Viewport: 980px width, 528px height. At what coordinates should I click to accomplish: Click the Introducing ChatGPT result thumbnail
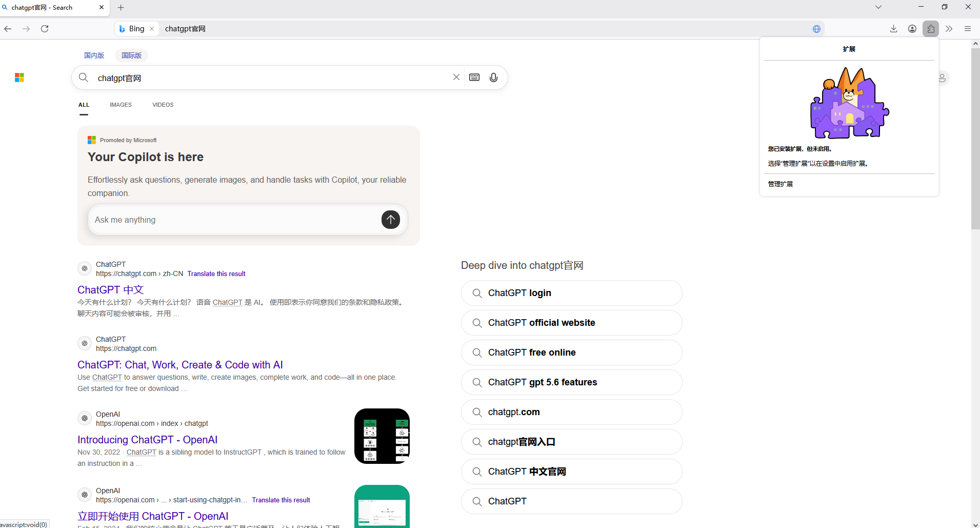coord(382,436)
